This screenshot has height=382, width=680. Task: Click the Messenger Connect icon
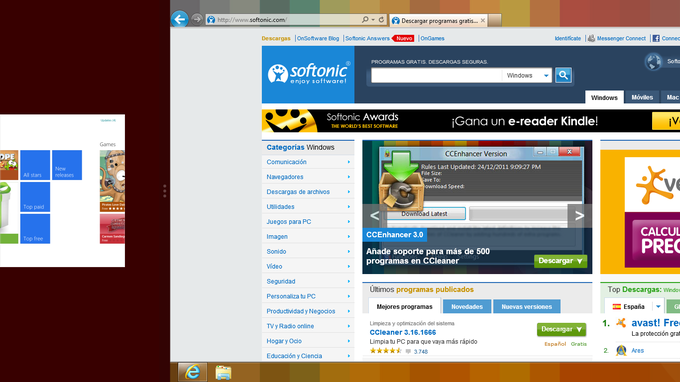point(591,39)
